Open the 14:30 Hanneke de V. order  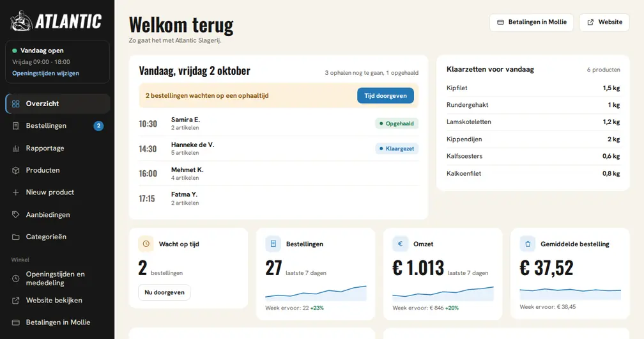click(x=279, y=148)
